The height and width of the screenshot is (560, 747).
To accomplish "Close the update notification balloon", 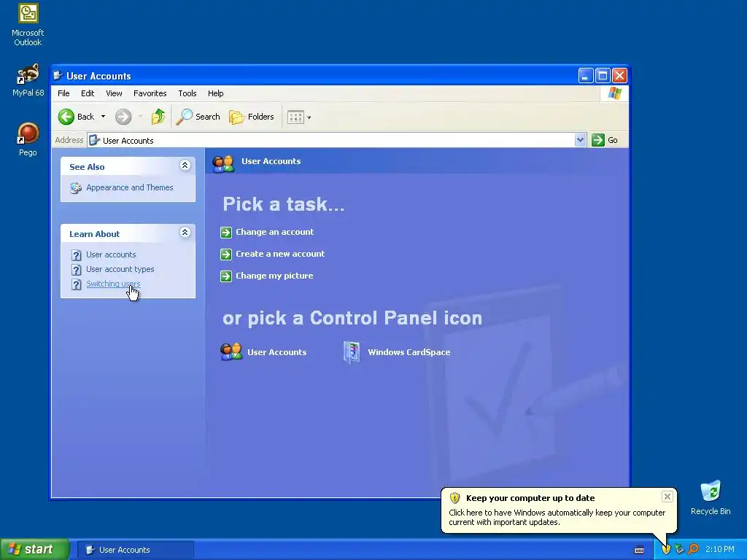I will click(x=667, y=497).
